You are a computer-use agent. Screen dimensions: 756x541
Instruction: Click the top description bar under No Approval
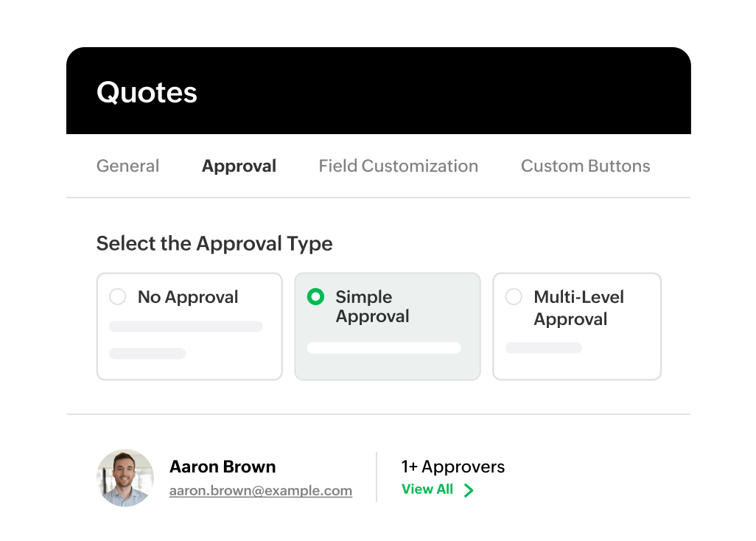click(186, 327)
